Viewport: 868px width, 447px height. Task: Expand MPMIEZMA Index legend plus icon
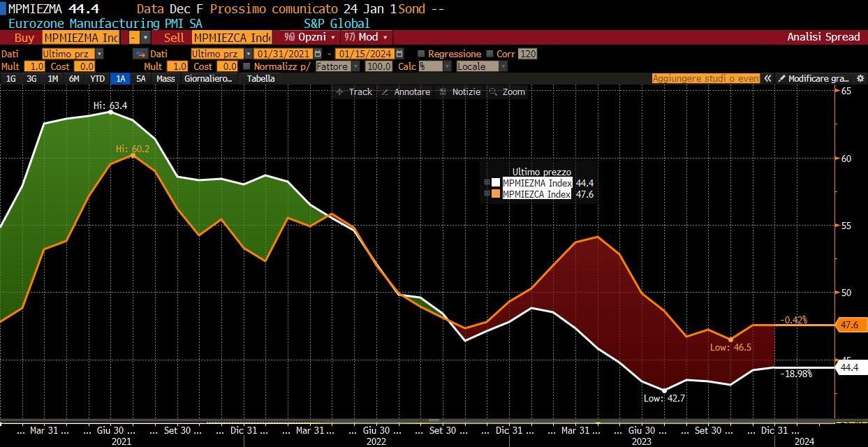click(x=487, y=183)
